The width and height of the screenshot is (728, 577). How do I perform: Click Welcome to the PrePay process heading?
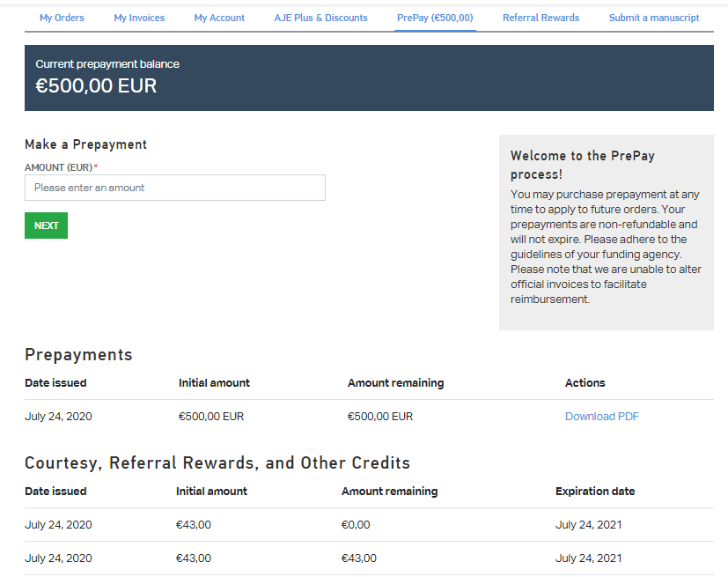point(583,165)
